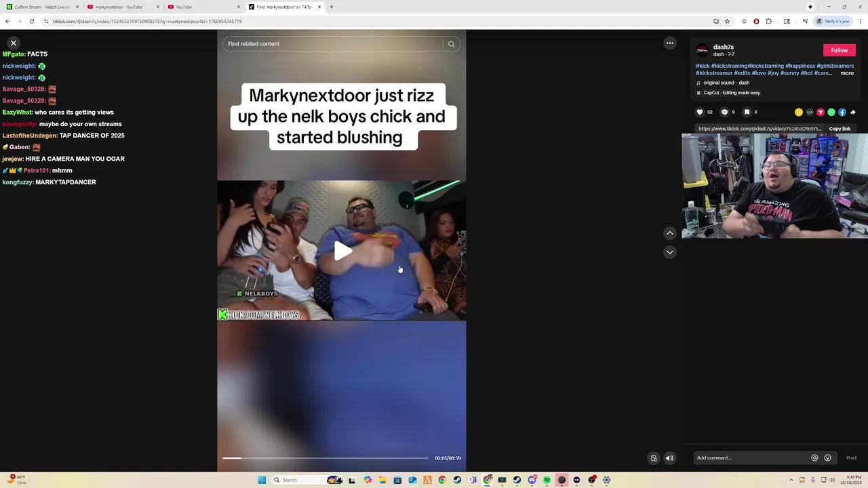Mute the video with the speaker icon

pyautogui.click(x=669, y=458)
